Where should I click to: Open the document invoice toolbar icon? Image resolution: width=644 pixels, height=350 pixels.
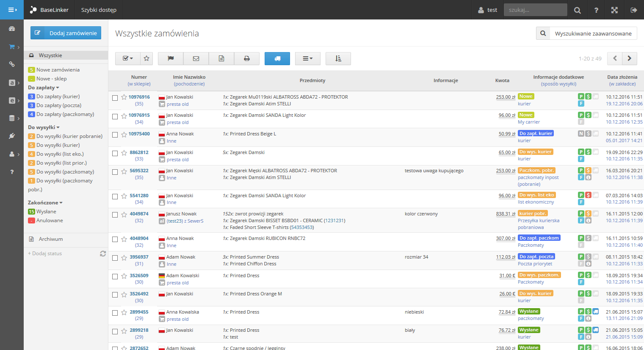pyautogui.click(x=221, y=58)
